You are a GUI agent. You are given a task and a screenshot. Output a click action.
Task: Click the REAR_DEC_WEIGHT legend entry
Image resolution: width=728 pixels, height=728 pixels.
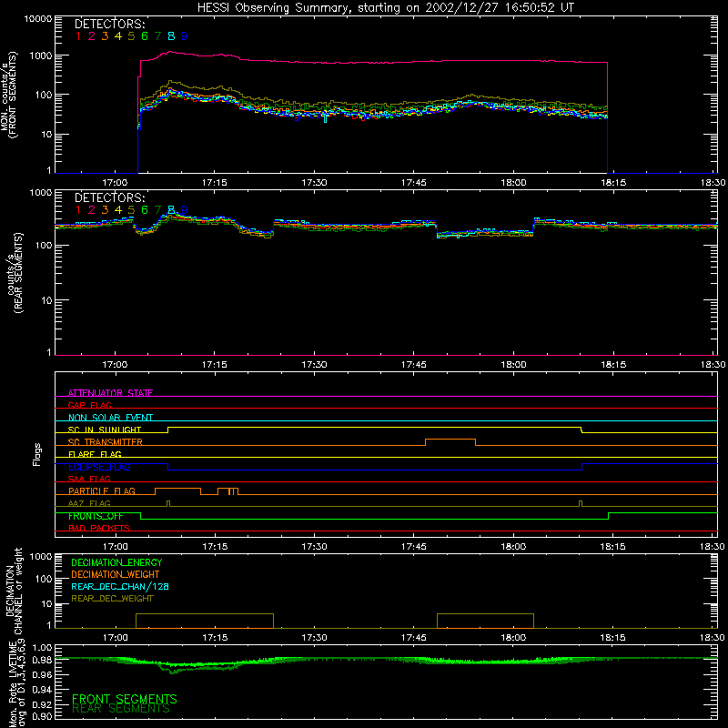point(112,599)
